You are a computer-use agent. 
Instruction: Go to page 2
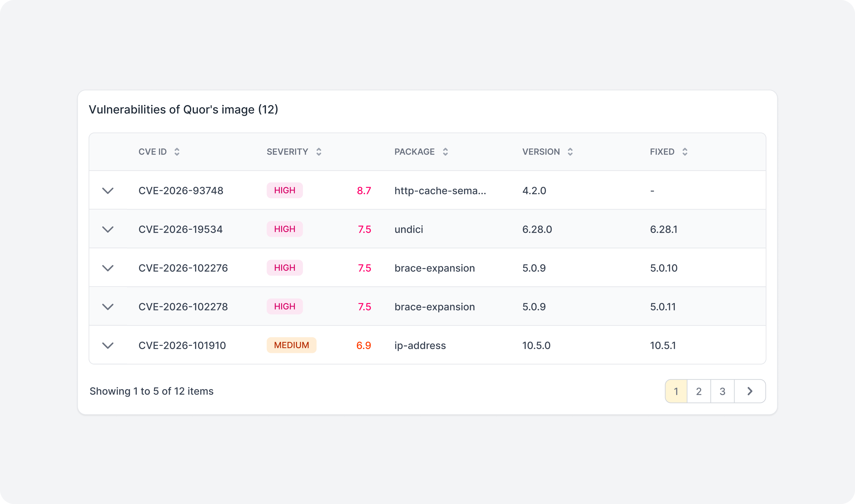click(x=699, y=391)
